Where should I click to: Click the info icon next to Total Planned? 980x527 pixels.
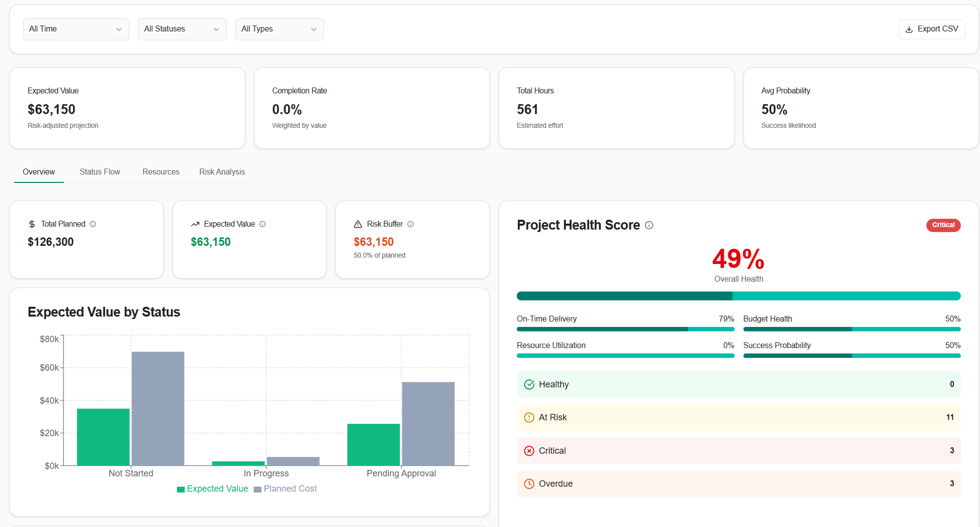tap(93, 224)
